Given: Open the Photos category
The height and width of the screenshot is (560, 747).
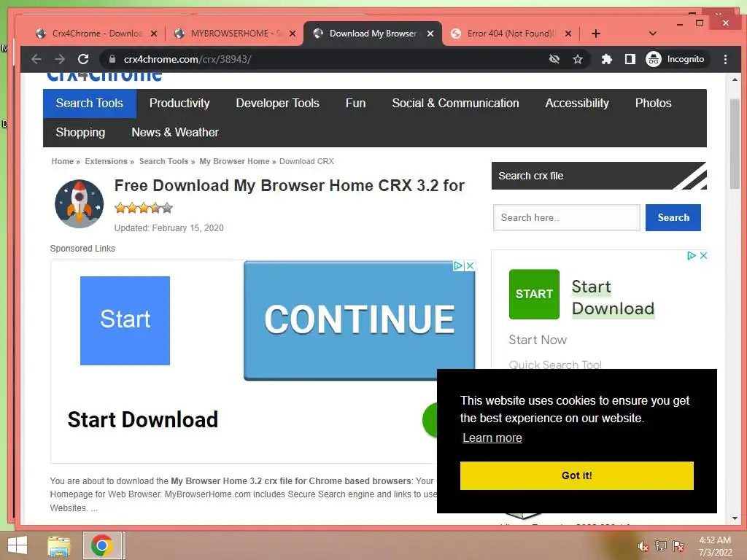Looking at the screenshot, I should point(653,104).
